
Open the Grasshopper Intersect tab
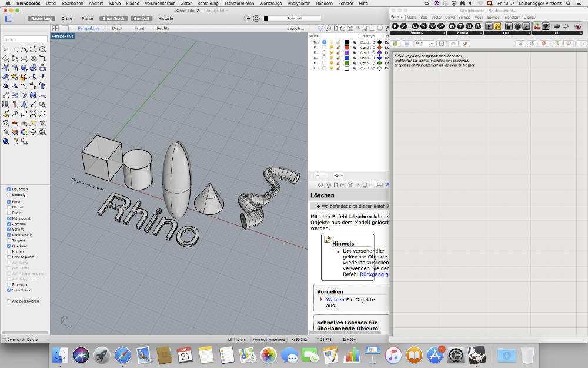pyautogui.click(x=494, y=17)
